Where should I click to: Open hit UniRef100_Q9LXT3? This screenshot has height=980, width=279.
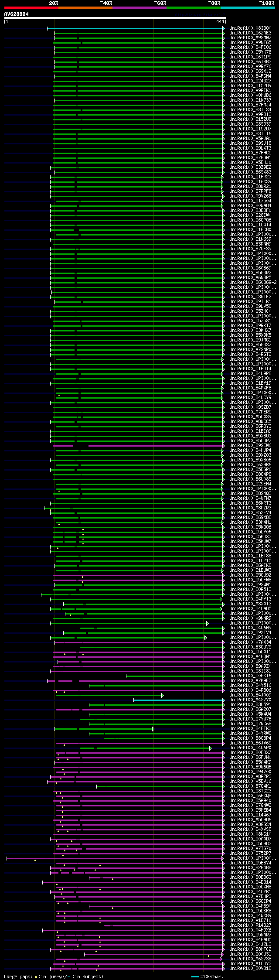pyautogui.click(x=250, y=148)
